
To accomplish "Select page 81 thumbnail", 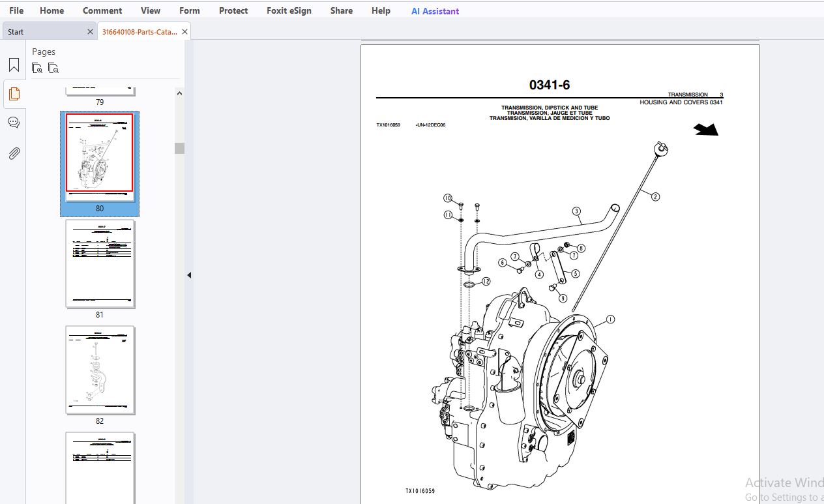I will pyautogui.click(x=100, y=263).
